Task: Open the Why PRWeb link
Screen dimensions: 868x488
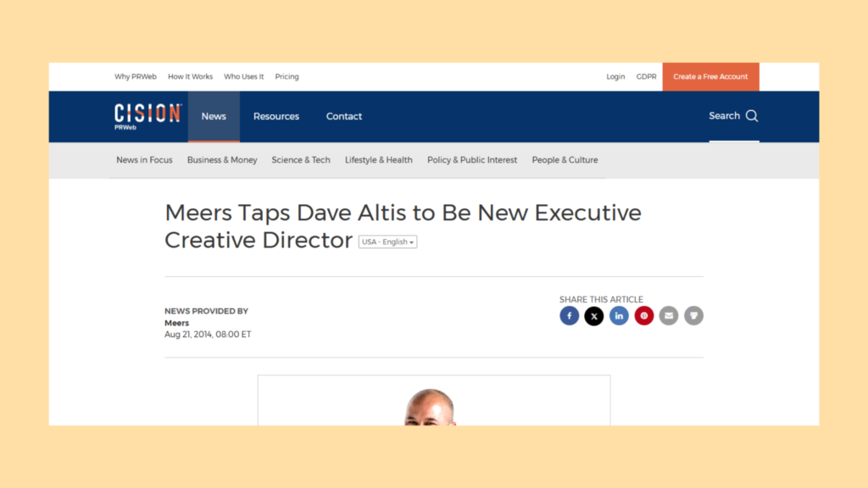Action: (136, 77)
